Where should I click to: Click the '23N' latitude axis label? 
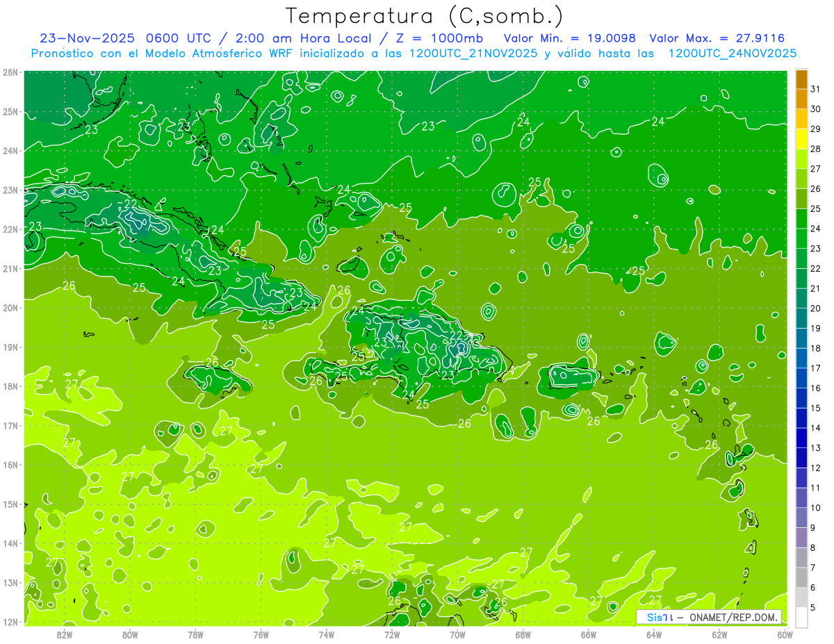point(10,190)
